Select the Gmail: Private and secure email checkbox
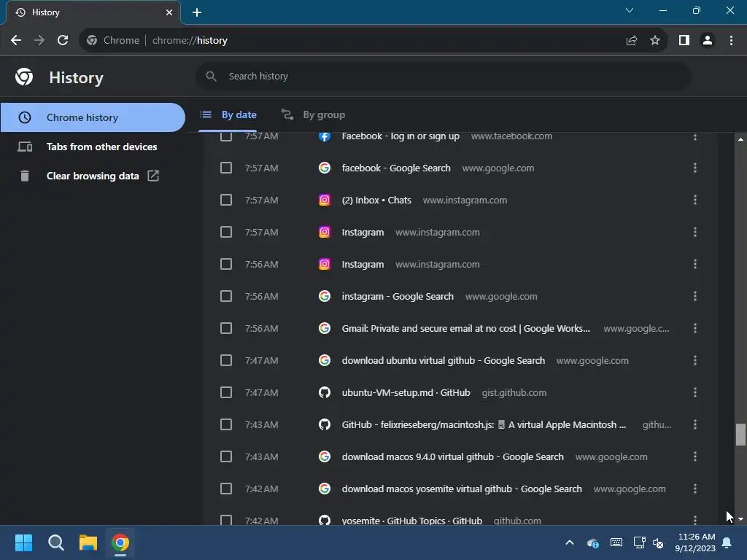The width and height of the screenshot is (747, 560). pyautogui.click(x=226, y=328)
